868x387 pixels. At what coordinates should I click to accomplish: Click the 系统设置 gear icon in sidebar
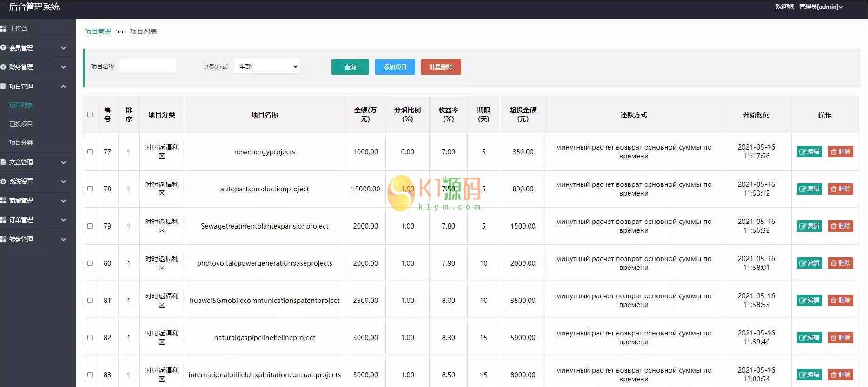(x=3, y=182)
